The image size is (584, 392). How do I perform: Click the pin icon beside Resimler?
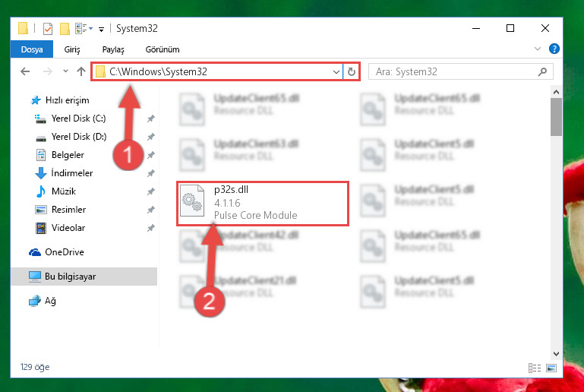(x=150, y=210)
